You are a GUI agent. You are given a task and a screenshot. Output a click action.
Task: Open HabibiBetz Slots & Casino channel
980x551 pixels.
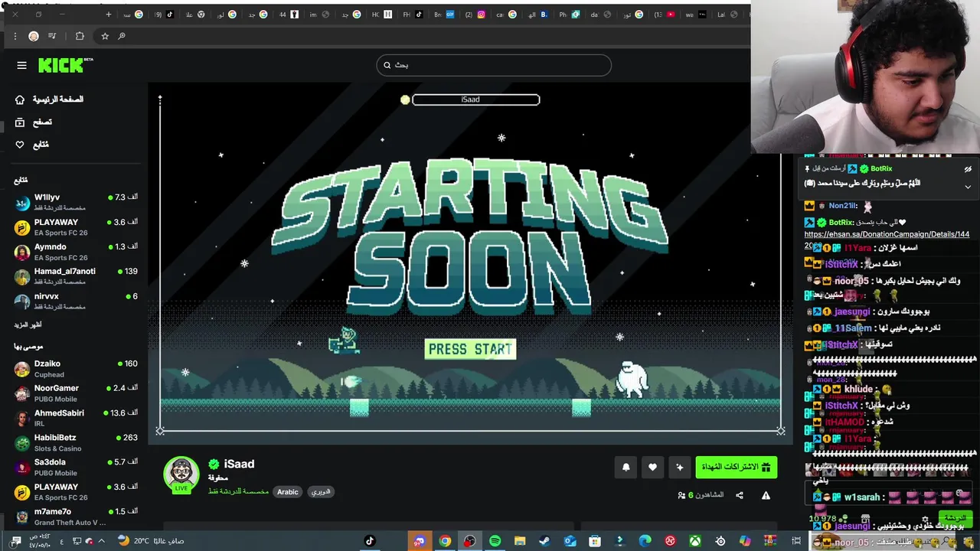(76, 442)
